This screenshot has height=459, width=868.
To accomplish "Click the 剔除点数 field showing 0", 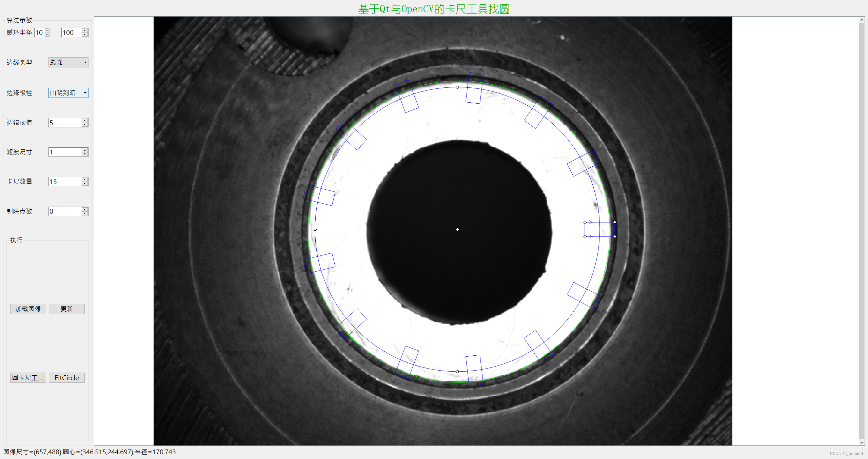I will [x=65, y=211].
